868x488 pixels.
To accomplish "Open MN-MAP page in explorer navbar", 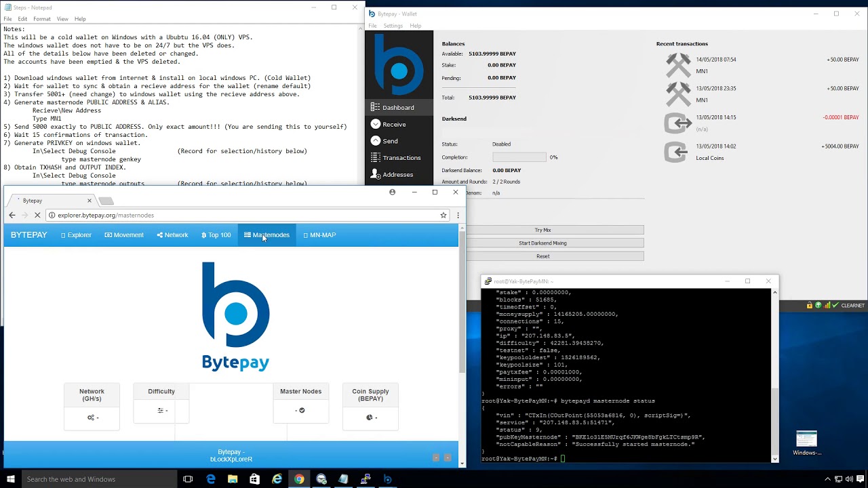I will coord(319,235).
